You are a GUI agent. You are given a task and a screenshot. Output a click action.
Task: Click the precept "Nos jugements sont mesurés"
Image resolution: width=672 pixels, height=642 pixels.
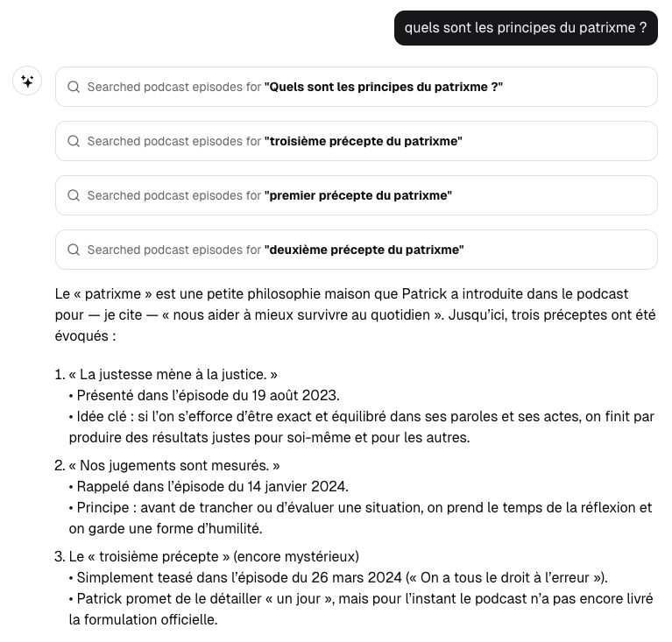click(174, 465)
